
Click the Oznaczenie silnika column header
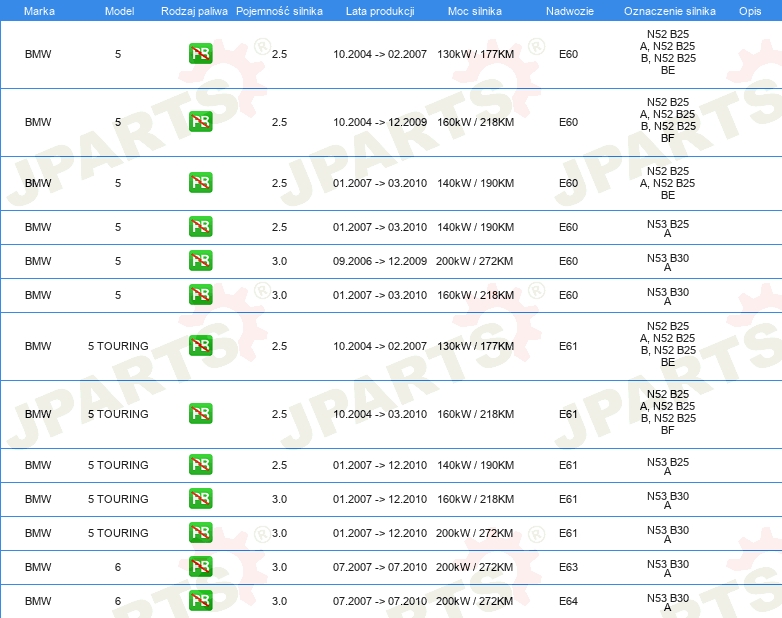click(670, 11)
